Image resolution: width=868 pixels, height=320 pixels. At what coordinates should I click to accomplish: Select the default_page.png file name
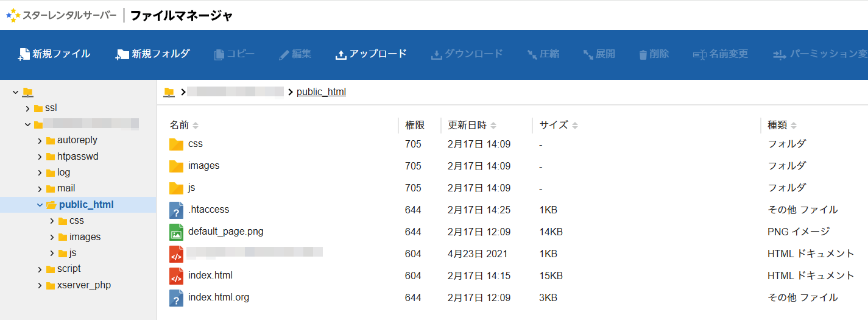pyautogui.click(x=226, y=232)
